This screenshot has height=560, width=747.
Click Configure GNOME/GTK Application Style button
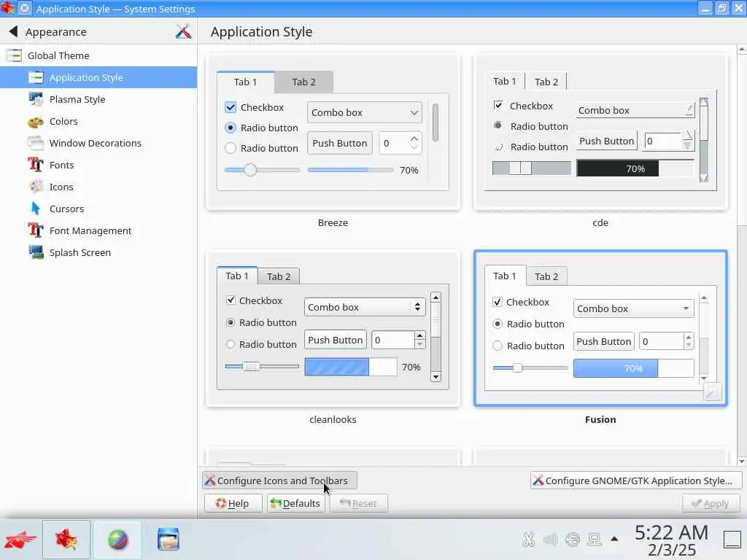point(636,481)
